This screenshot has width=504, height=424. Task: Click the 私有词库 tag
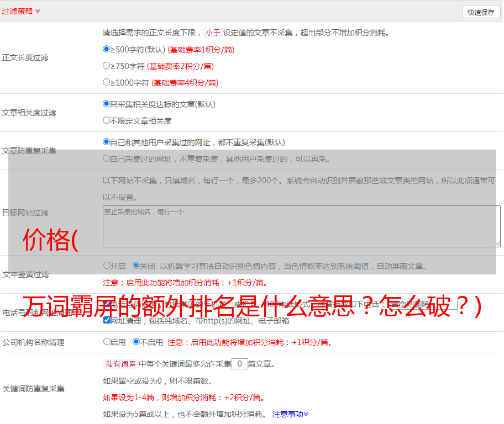pyautogui.click(x=121, y=364)
